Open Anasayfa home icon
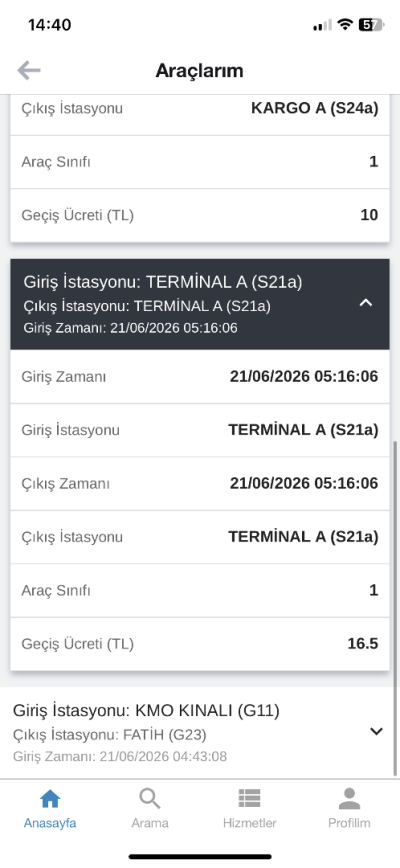Screen dimensions: 400x868 (50, 799)
